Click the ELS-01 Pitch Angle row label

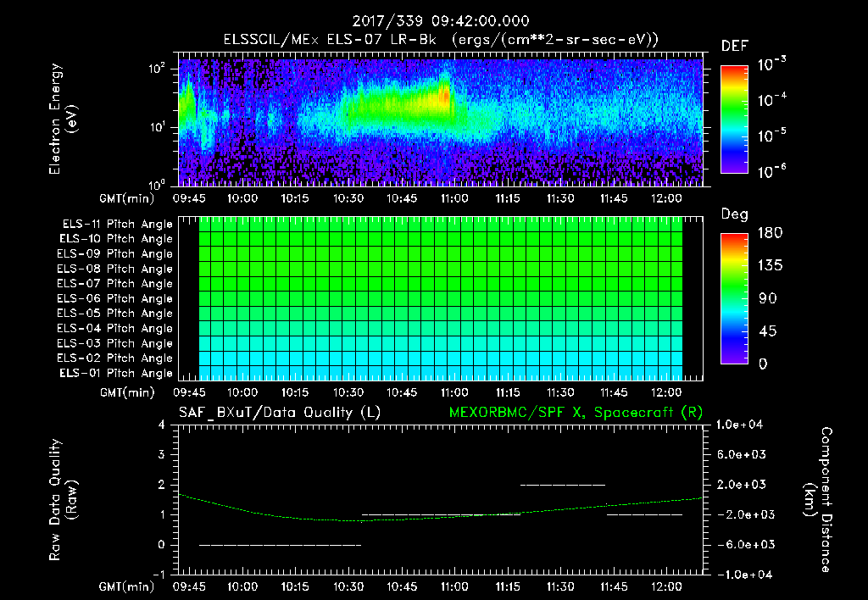116,373
